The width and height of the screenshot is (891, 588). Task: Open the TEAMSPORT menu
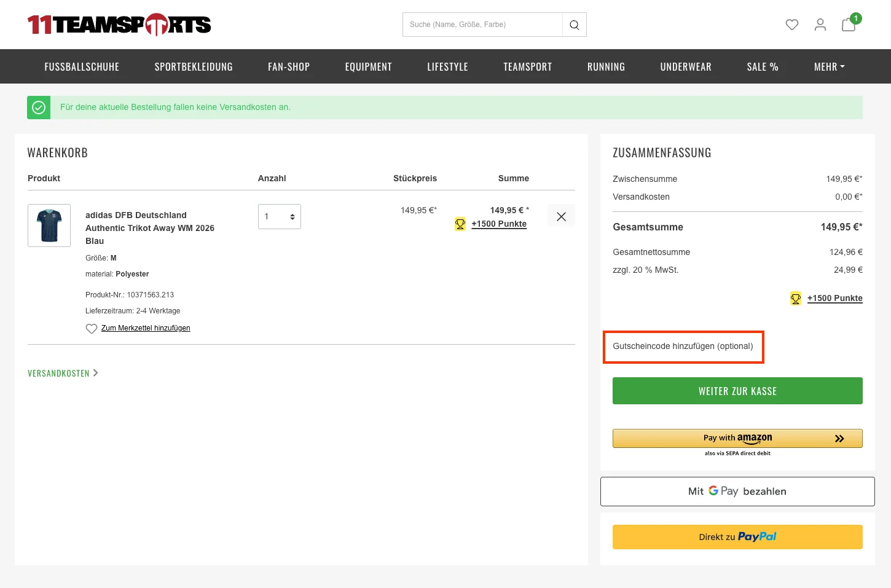coord(527,66)
